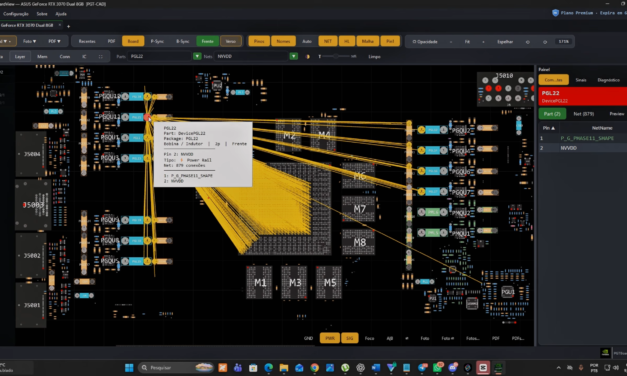
Task: Open the Sobre menu
Action: (42, 14)
